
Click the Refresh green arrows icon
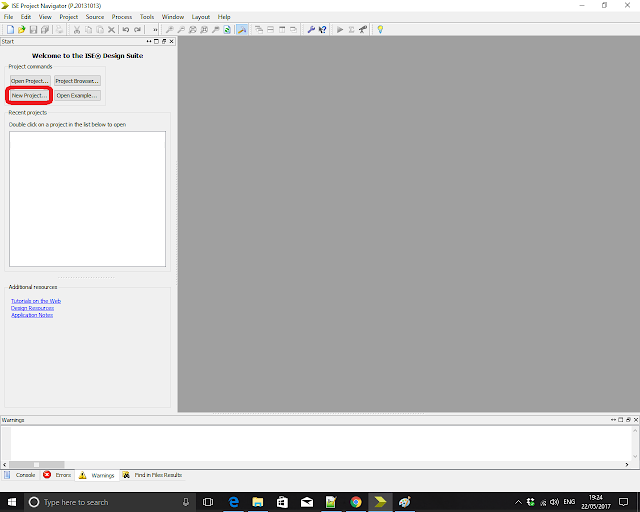(227, 29)
